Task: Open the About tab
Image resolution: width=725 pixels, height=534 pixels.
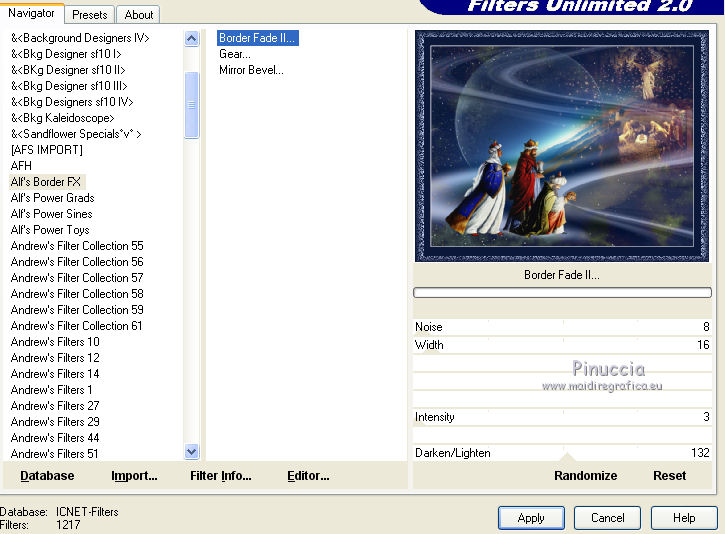Action: (x=138, y=15)
